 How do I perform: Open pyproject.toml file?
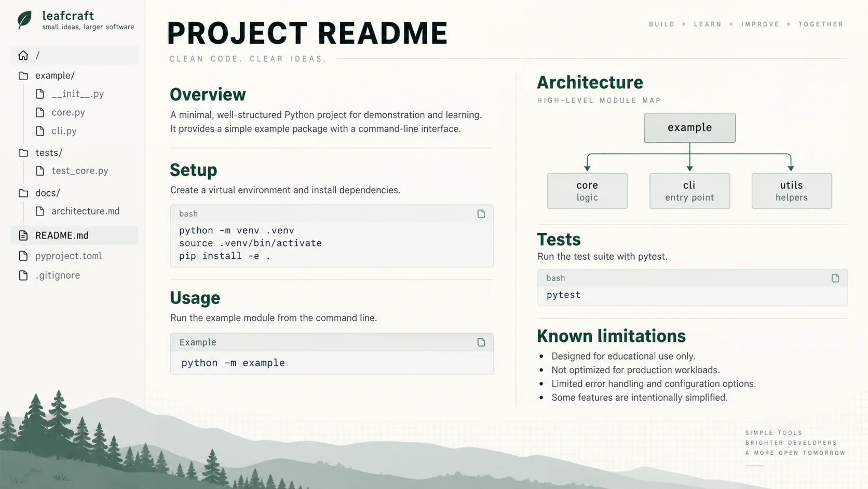[x=69, y=256]
